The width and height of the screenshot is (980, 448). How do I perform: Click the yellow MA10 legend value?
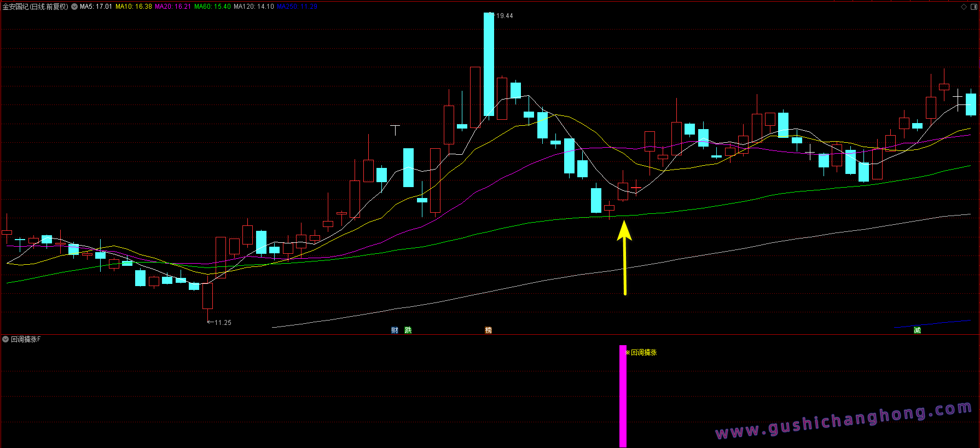tap(134, 7)
